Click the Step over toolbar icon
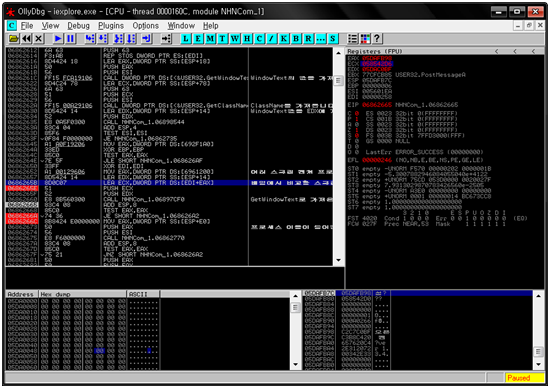This screenshot has width=550, height=388. pos(102,39)
